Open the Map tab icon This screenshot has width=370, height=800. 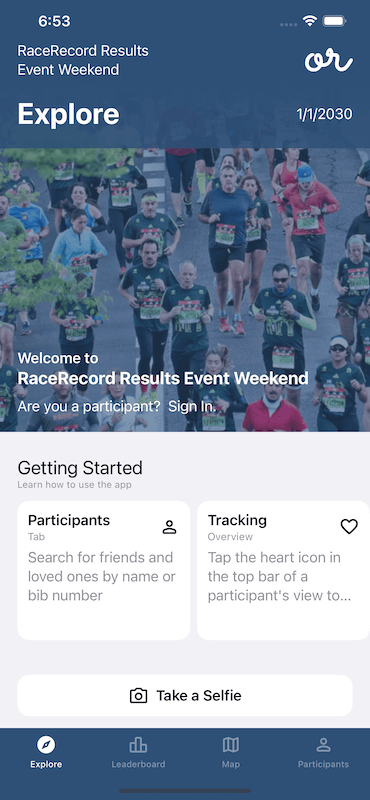point(231,745)
